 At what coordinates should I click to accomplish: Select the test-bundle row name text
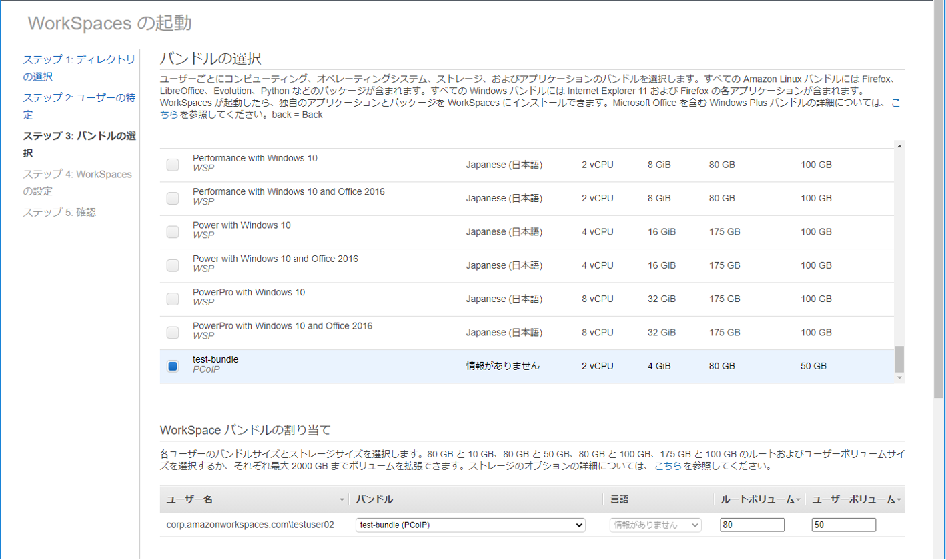215,359
